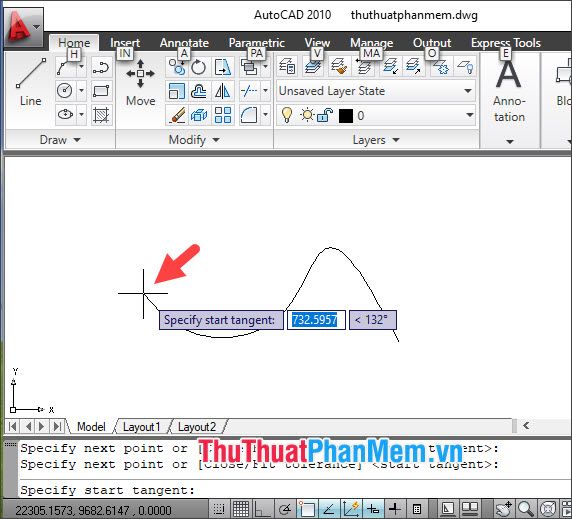Viewport: 572px width, 519px height.
Task: Open the Ellipse tool dropdown arrow
Action: pos(81,115)
